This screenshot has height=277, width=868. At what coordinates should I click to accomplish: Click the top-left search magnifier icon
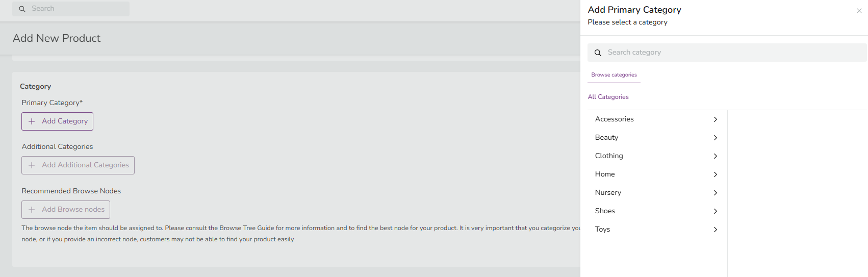(x=22, y=9)
